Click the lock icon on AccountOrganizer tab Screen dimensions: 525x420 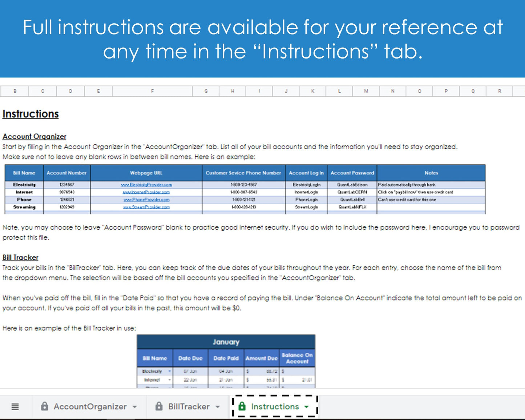(44, 407)
